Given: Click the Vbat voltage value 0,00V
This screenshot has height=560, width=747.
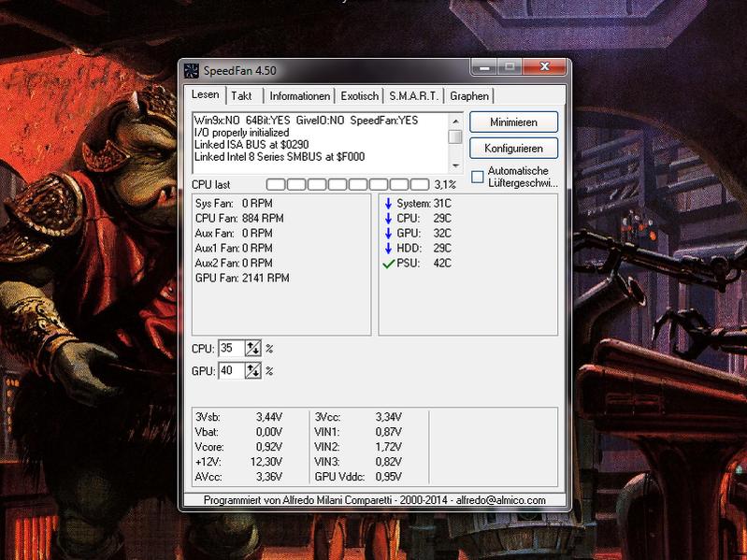Looking at the screenshot, I should [x=269, y=431].
